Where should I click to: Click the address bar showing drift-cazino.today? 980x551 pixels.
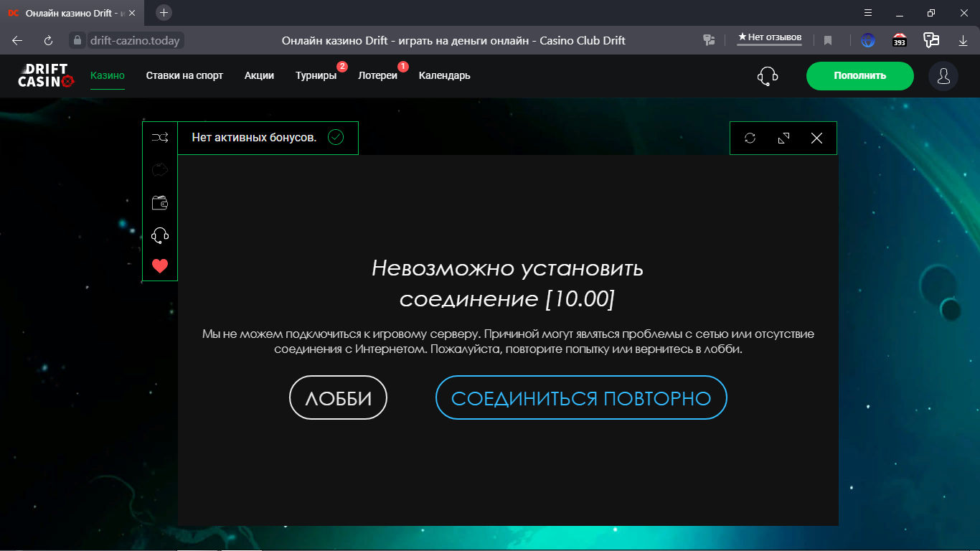(135, 41)
